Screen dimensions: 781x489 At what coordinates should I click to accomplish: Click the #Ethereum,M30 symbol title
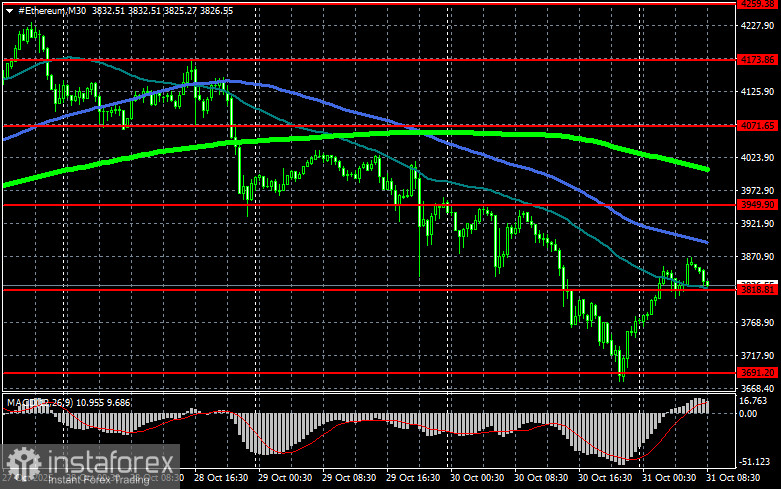coord(52,10)
